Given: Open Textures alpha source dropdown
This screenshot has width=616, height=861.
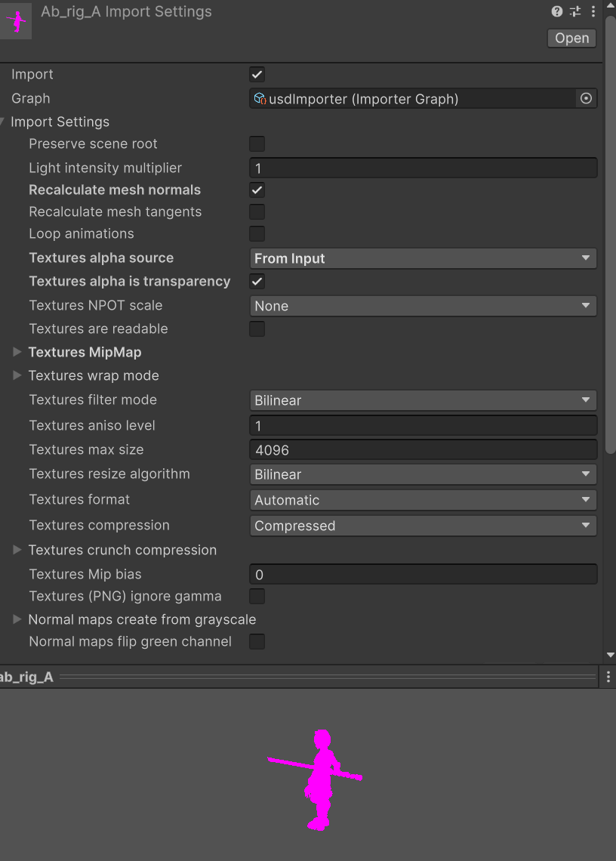Looking at the screenshot, I should click(x=423, y=258).
